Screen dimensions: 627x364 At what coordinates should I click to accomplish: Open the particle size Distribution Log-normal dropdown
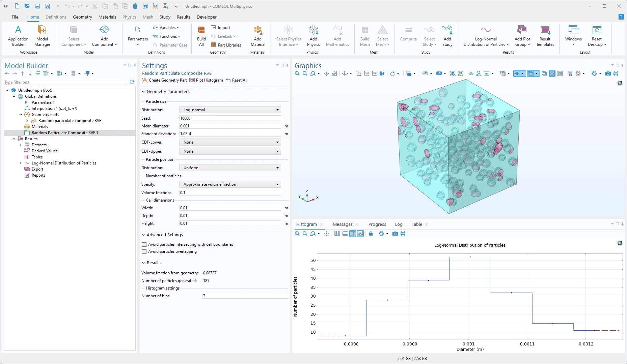[x=230, y=110]
